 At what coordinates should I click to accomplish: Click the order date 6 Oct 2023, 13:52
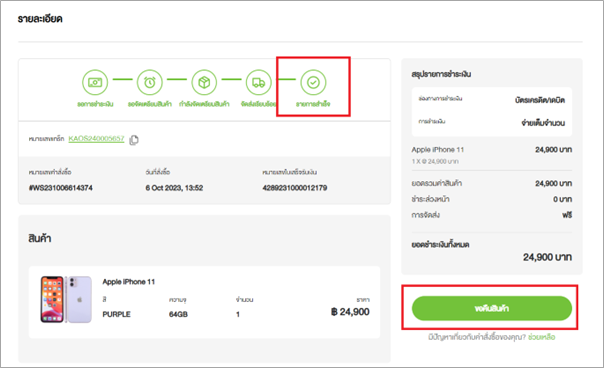coord(174,188)
